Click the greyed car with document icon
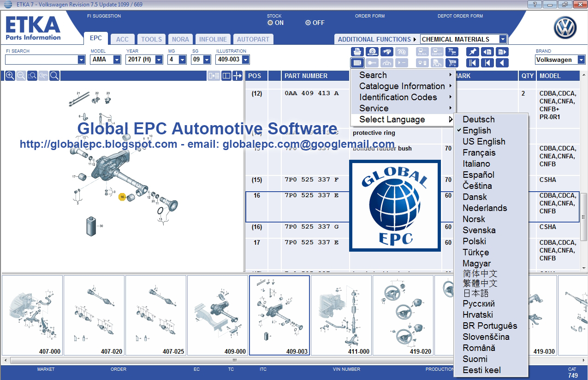This screenshot has width=588, height=380. tap(437, 63)
